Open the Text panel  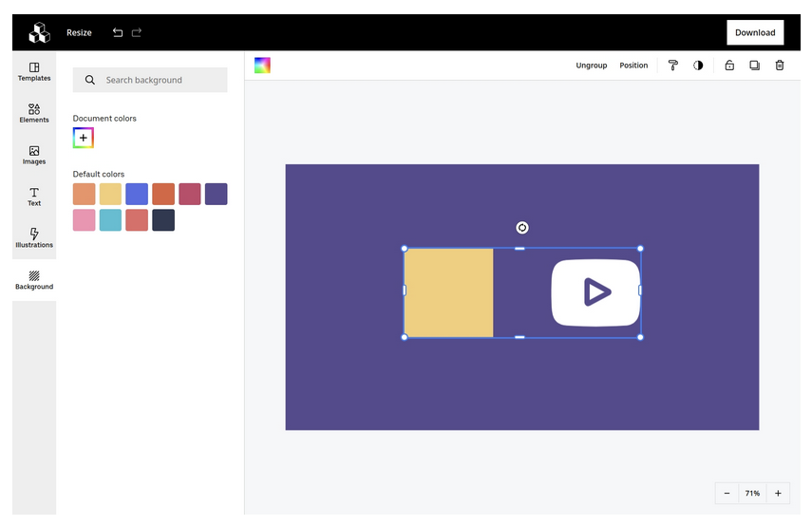coord(34,197)
